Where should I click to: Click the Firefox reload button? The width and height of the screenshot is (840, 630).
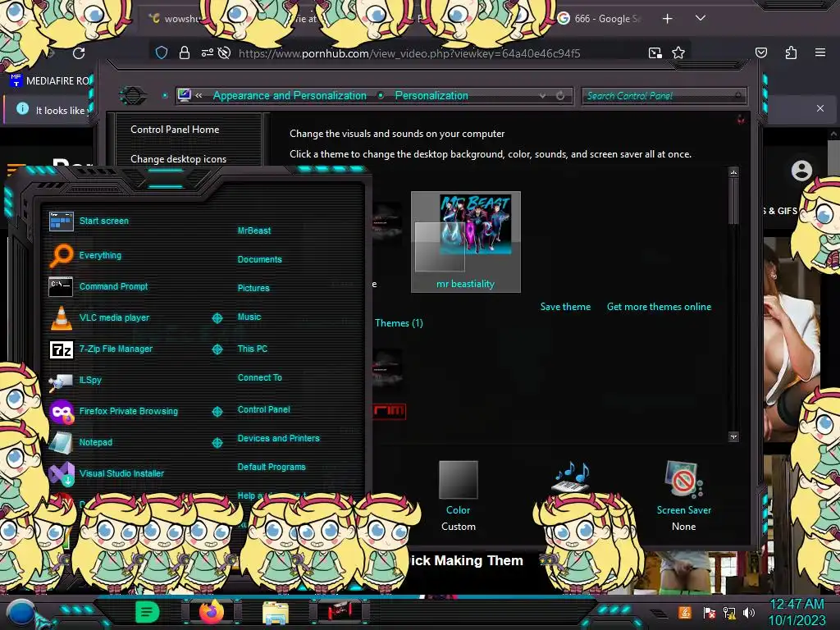(x=79, y=53)
